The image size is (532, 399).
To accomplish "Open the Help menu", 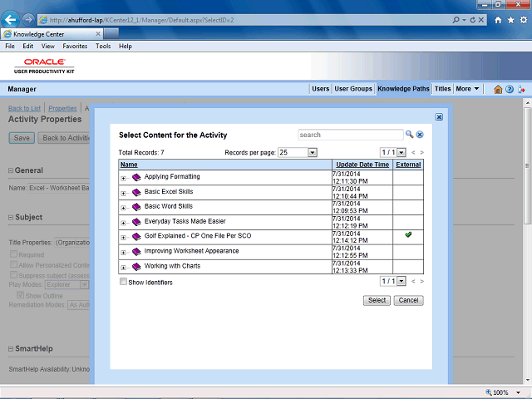I will pyautogui.click(x=126, y=47).
